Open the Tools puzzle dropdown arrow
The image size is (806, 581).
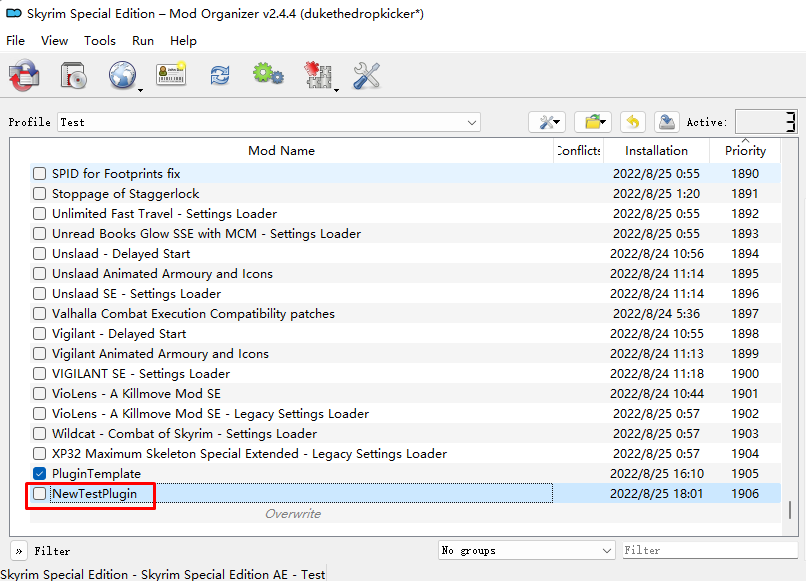click(336, 90)
